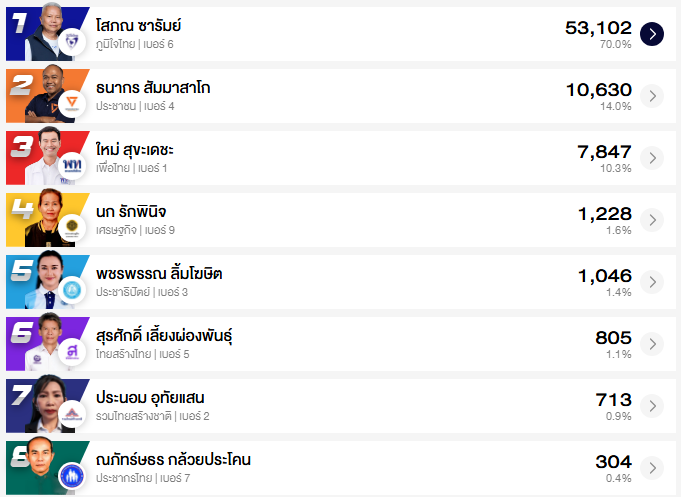
Task: Click chevron beside พชรพรรณ ลิ้มโฆษิต
Action: (x=652, y=282)
